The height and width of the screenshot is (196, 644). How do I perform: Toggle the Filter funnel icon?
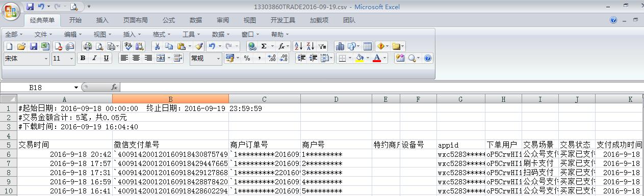point(322,46)
